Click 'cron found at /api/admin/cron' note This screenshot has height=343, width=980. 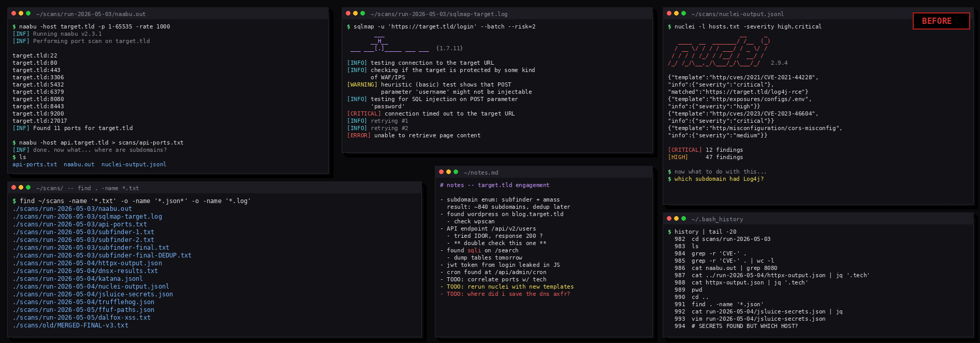493,272
